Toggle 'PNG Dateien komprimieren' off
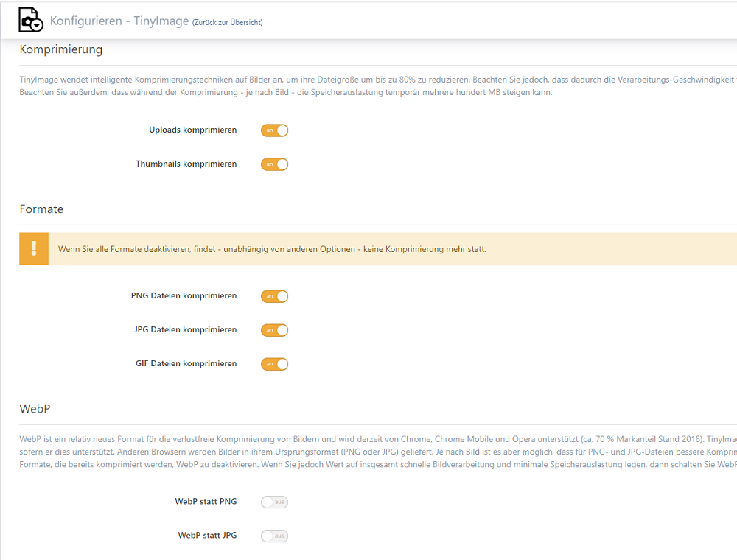 [274, 296]
